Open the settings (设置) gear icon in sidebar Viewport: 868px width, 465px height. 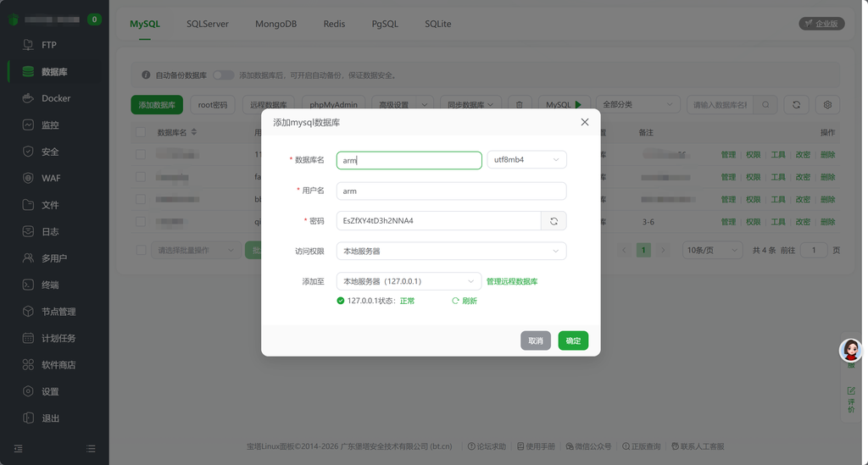pos(28,391)
